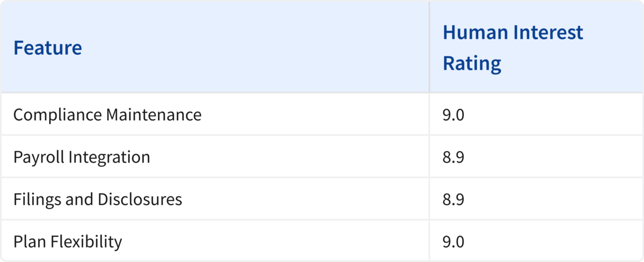This screenshot has height=262, width=644.
Task: Select the Filings and Disclosures cell
Action: pyautogui.click(x=215, y=199)
